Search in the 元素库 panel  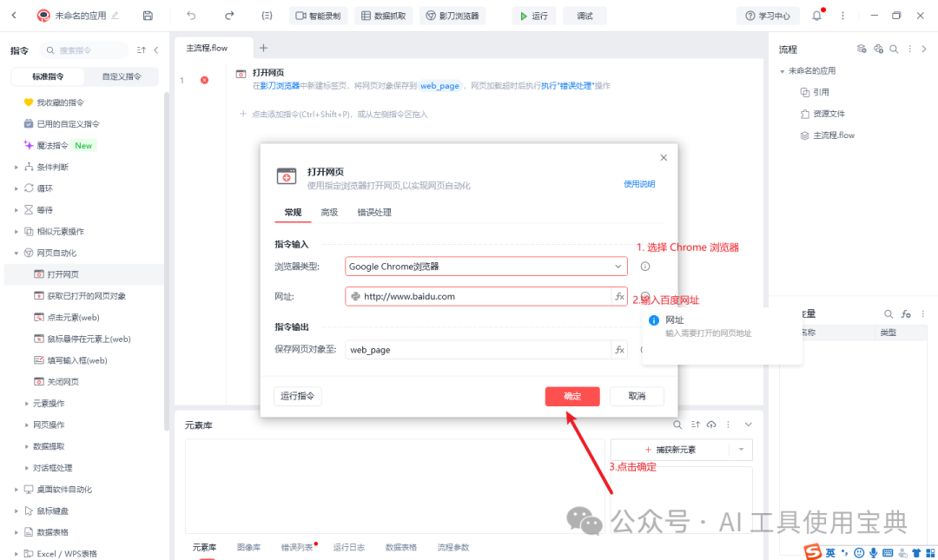[677, 425]
